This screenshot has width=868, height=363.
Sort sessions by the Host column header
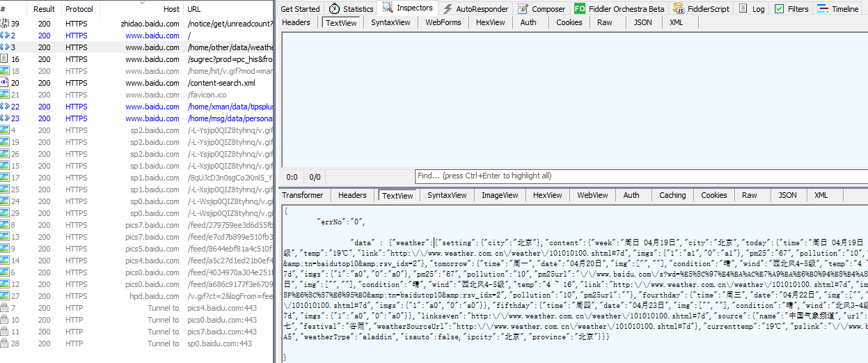point(171,9)
